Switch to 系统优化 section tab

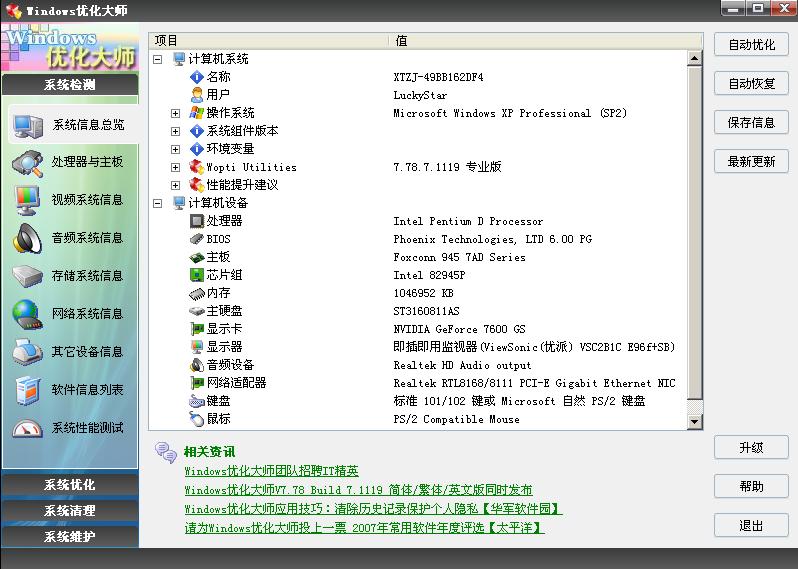tap(70, 485)
